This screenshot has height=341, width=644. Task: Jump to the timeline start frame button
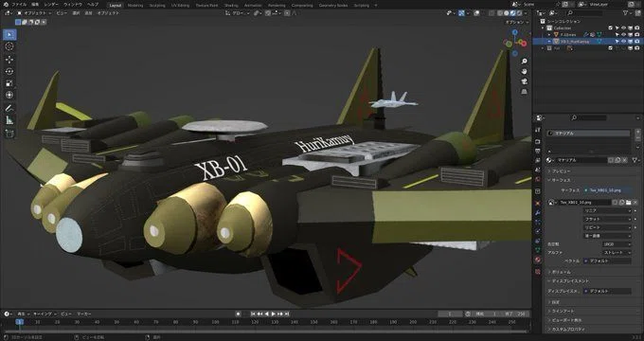coord(254,314)
